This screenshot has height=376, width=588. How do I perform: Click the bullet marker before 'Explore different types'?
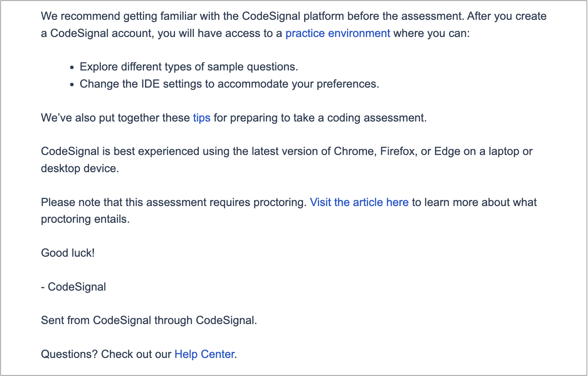72,68
